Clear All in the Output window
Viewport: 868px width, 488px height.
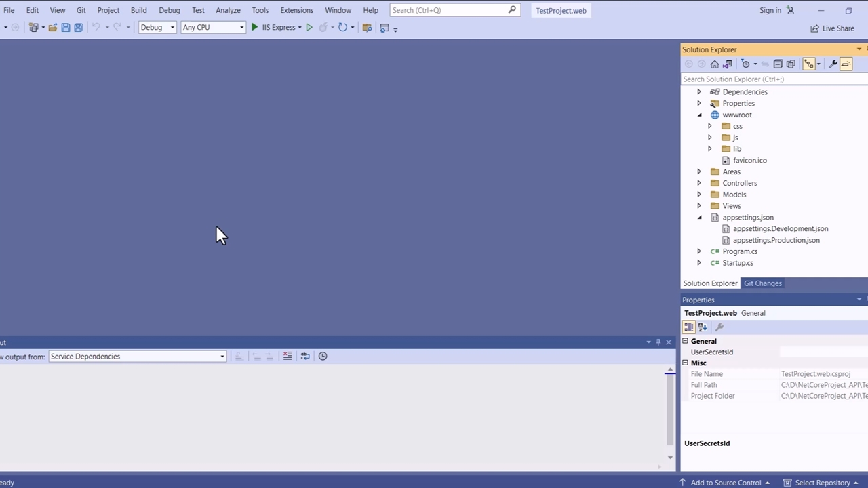[288, 357]
